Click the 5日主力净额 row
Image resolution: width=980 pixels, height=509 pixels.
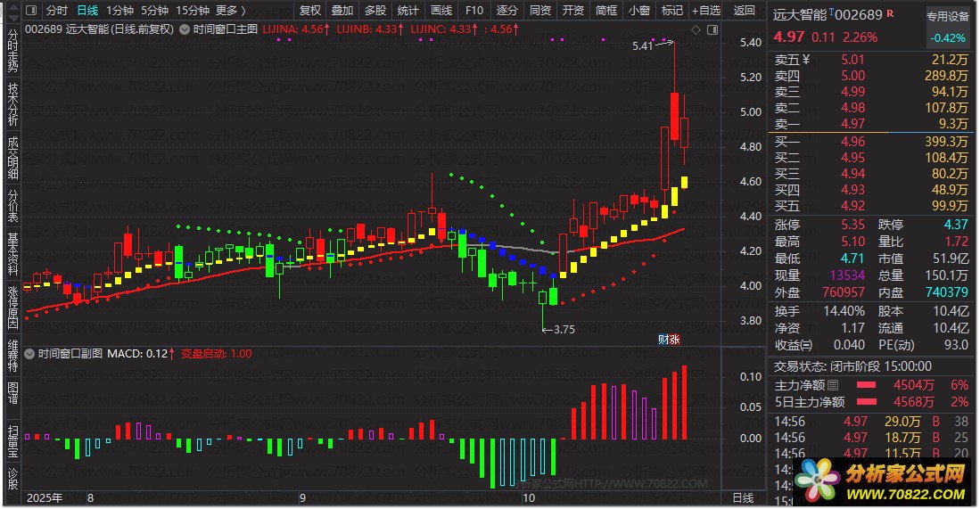tap(871, 402)
